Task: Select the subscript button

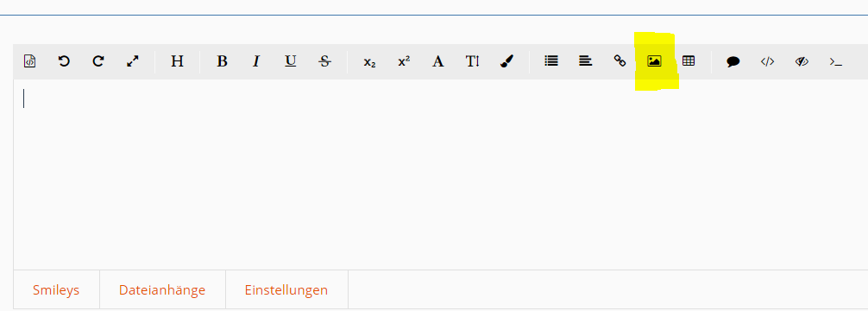Action: [x=370, y=62]
